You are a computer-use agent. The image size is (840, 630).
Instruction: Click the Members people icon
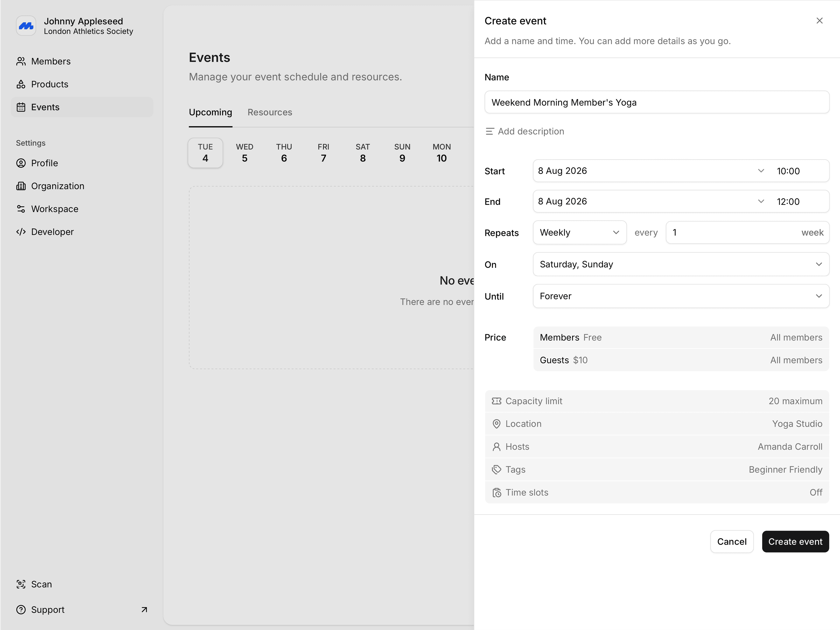click(21, 61)
